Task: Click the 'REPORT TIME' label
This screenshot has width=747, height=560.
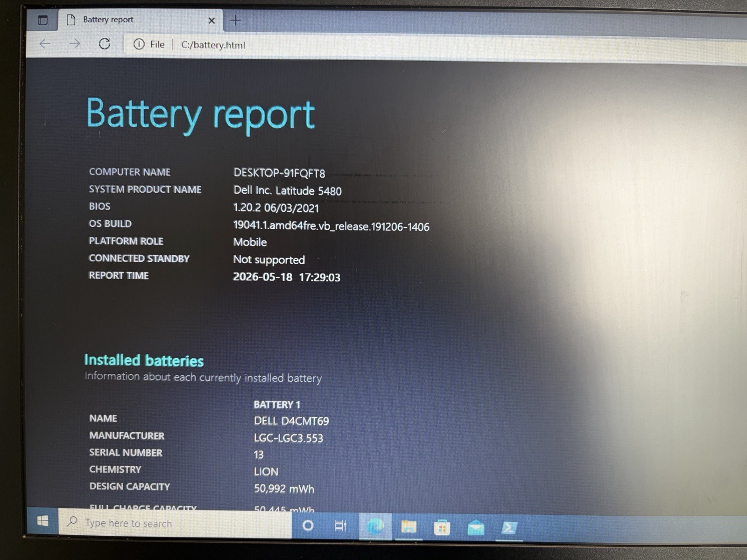Action: click(119, 276)
